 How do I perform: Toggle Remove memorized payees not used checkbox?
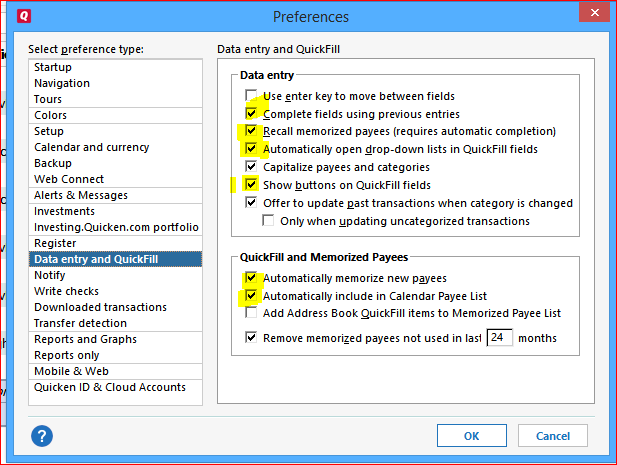click(251, 337)
